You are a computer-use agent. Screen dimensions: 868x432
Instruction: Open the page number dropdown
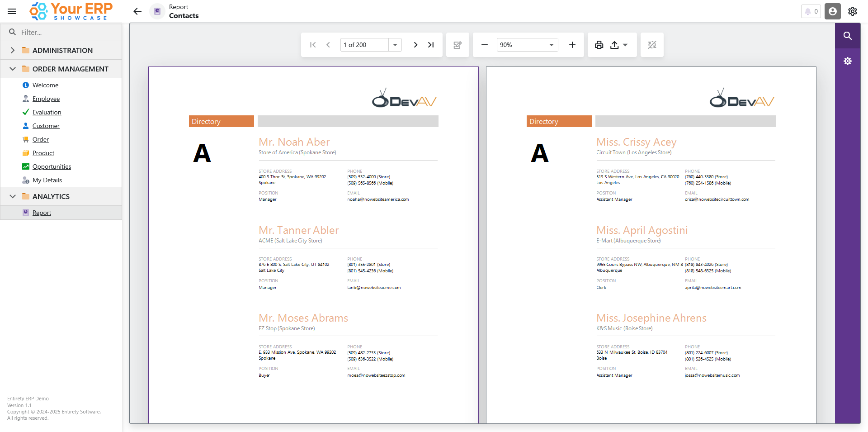point(395,45)
